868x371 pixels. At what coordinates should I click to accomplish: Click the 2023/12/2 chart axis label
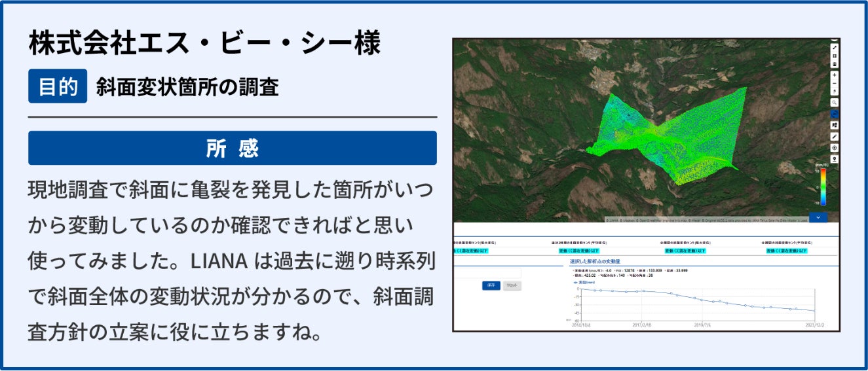(x=816, y=325)
